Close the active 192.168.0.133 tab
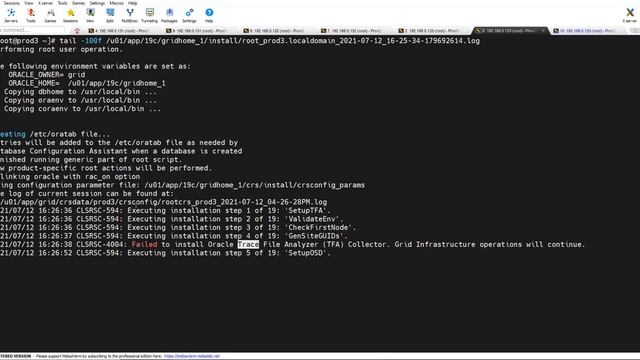The height and width of the screenshot is (360, 640). (x=543, y=31)
